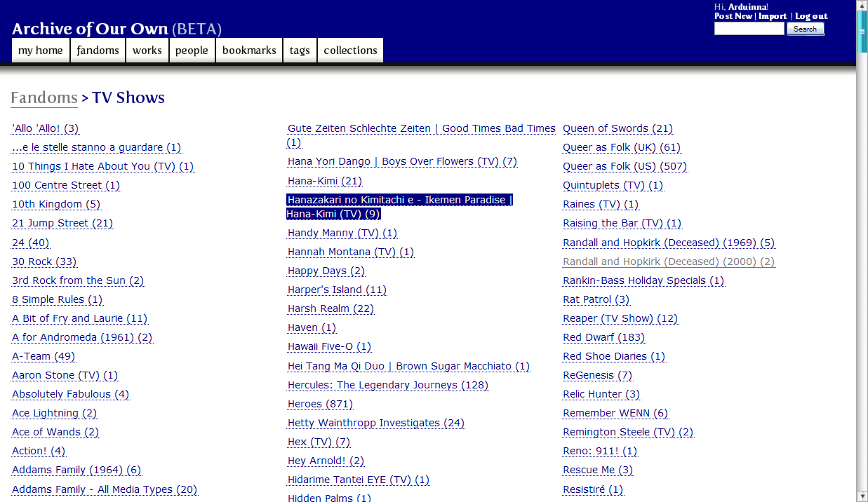Screen dimensions: 868x502
Task: Open the Arduinna user profile link
Action: coord(747,7)
